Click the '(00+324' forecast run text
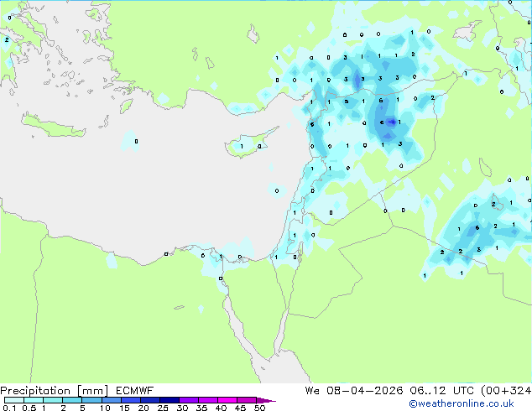 506,391
